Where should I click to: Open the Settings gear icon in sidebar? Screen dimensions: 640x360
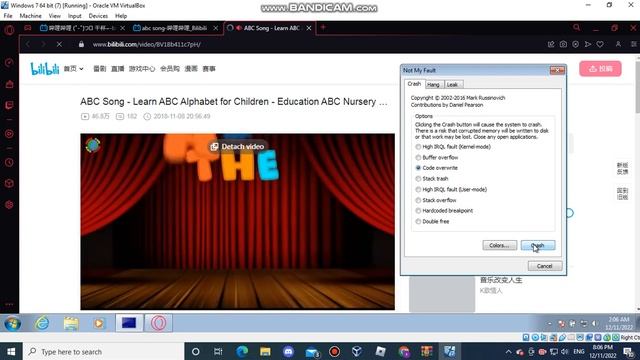(9, 204)
